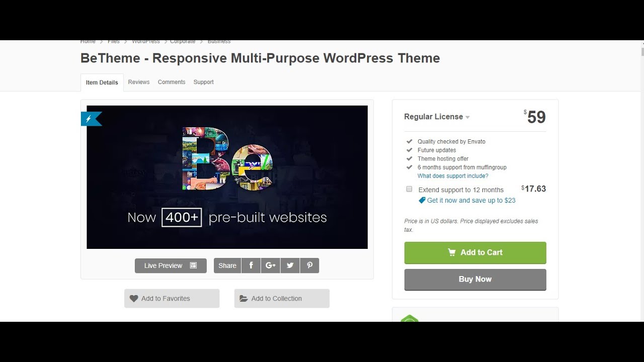Click 6 months support from muffingroup text
The height and width of the screenshot is (362, 644).
point(462,167)
